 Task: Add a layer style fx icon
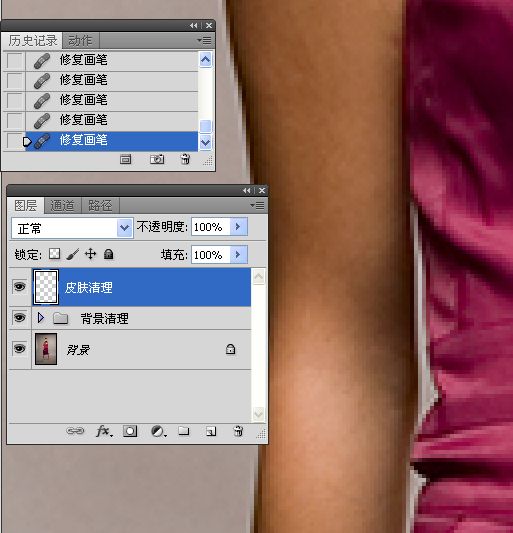click(x=104, y=431)
